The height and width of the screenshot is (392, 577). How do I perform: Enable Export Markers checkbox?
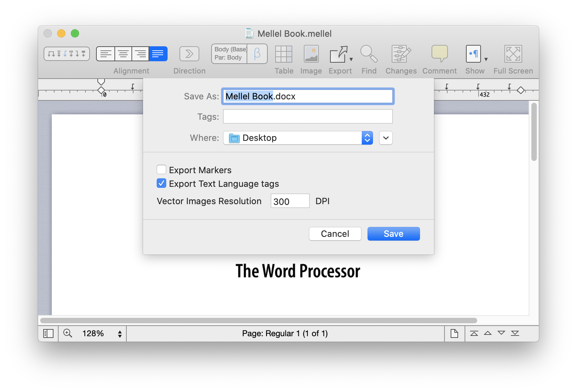pyautogui.click(x=161, y=169)
